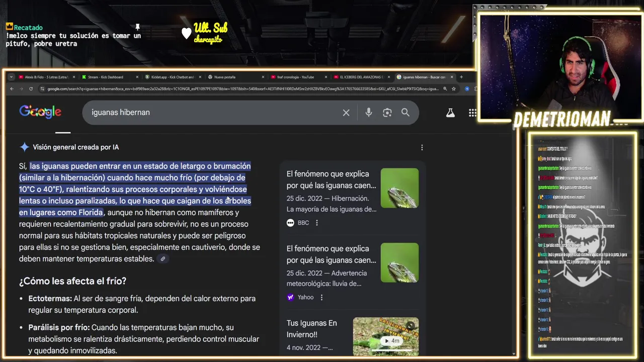Click the BBC source logo
Viewport: 644px width, 362px height.
pos(290,223)
